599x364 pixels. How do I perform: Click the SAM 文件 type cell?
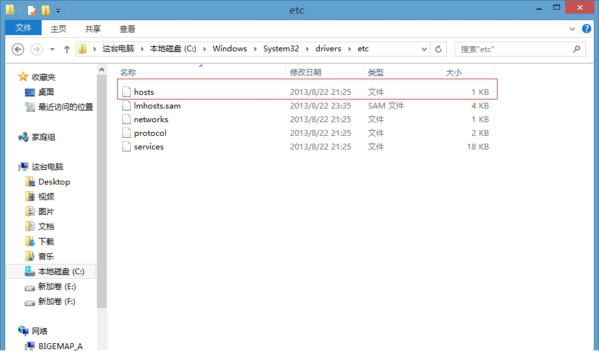[x=386, y=105]
